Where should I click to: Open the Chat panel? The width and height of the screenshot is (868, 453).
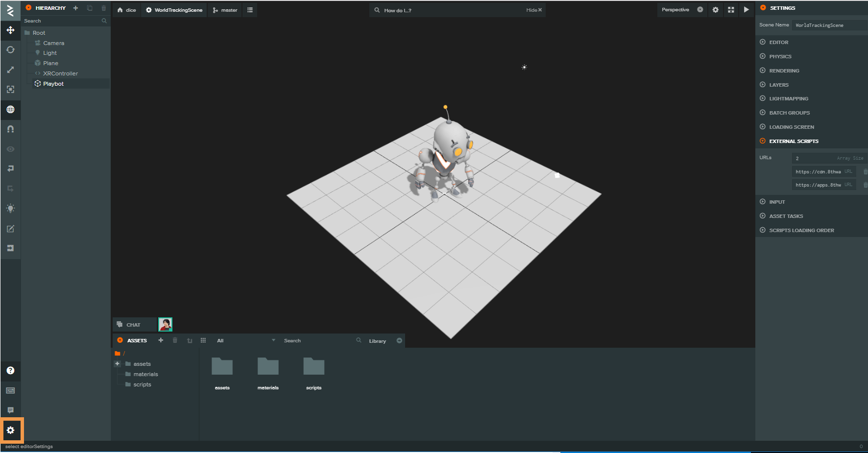tap(133, 324)
